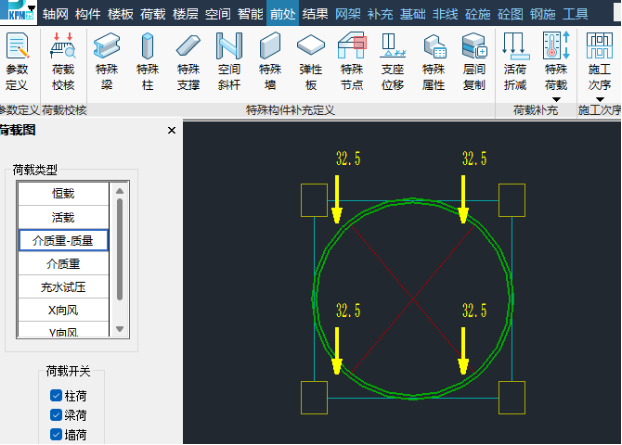The height and width of the screenshot is (445, 622).
Task: Click the 层间复制 inter-story copy icon
Action: click(x=474, y=60)
